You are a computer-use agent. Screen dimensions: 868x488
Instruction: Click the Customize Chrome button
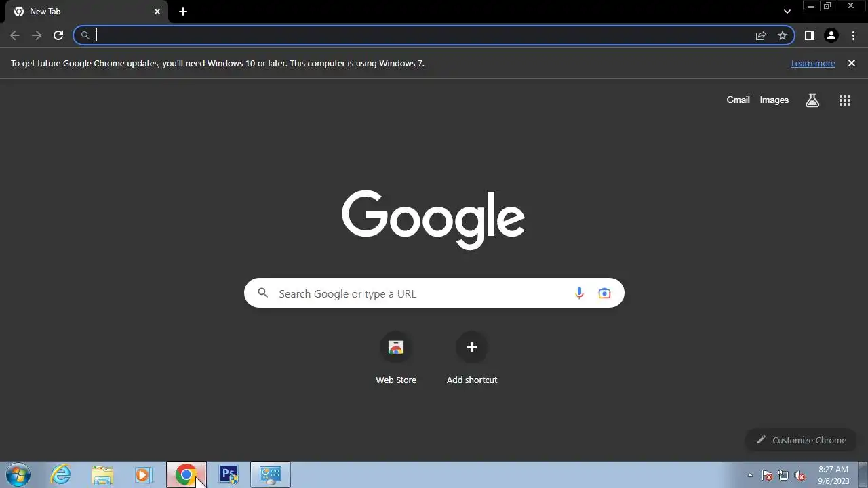[x=802, y=440]
